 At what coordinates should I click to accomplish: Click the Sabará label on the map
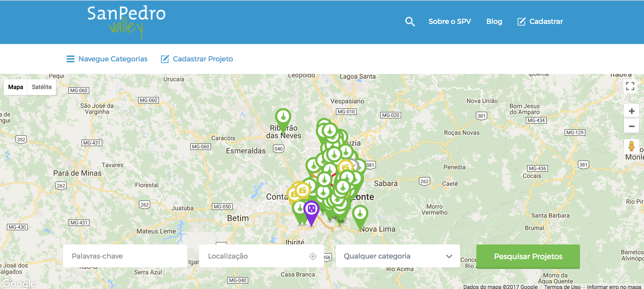[x=386, y=183]
